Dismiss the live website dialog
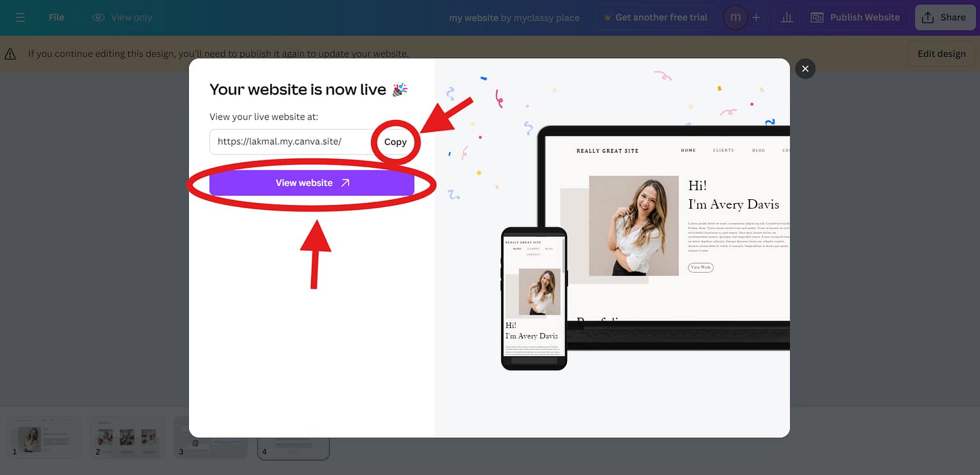Viewport: 980px width, 475px height. point(805,68)
